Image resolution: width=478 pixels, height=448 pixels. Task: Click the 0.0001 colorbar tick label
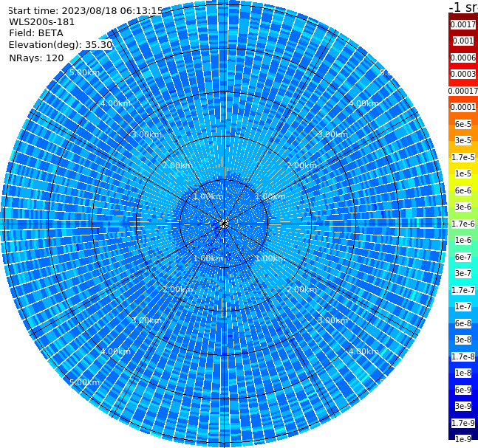click(463, 107)
